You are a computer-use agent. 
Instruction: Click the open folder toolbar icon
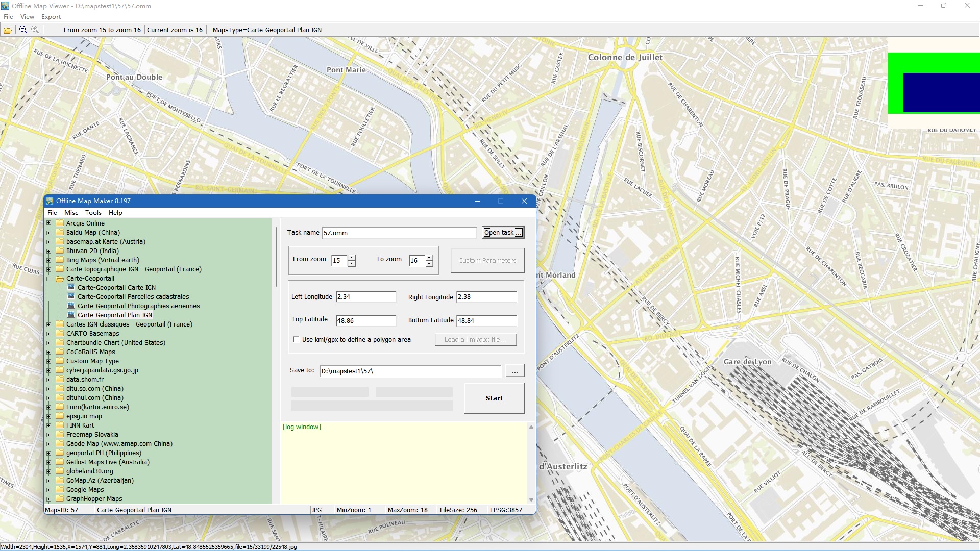[x=8, y=30]
